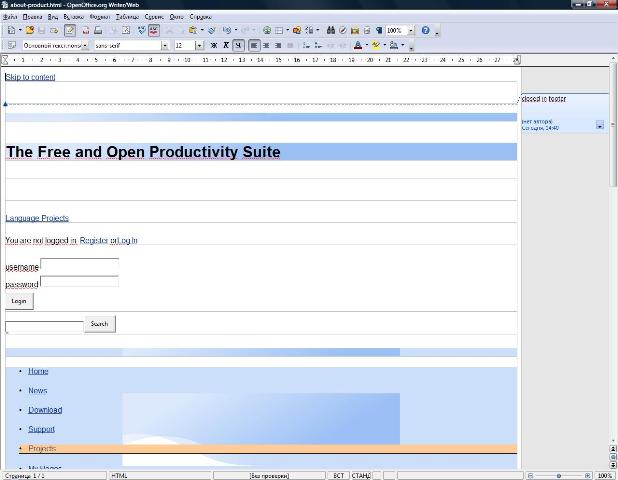The width and height of the screenshot is (618, 480).
Task: Click the username input field
Action: click(80, 265)
